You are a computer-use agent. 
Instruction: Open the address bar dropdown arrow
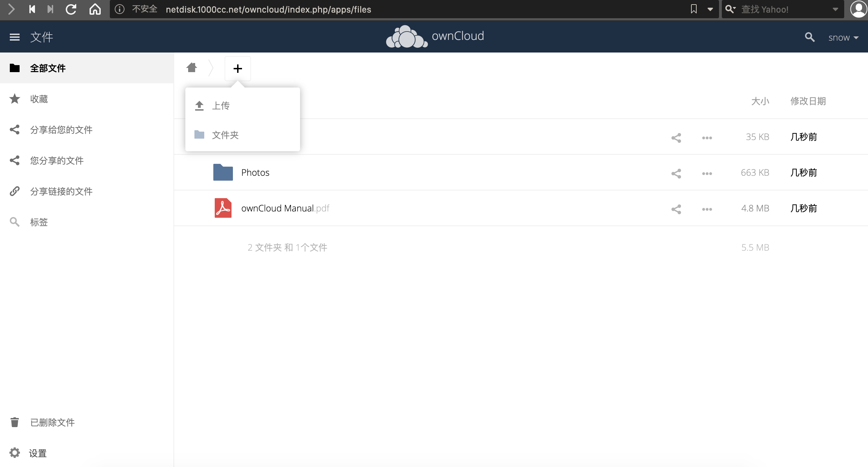point(710,9)
